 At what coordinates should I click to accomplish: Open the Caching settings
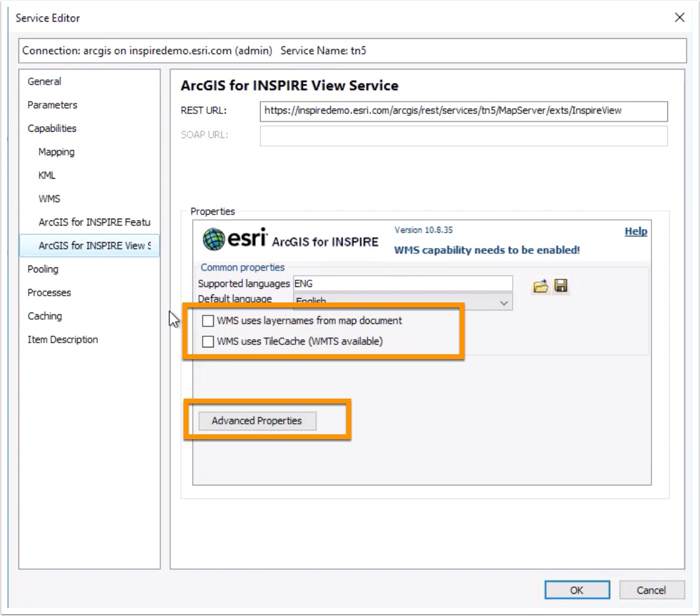[44, 316]
